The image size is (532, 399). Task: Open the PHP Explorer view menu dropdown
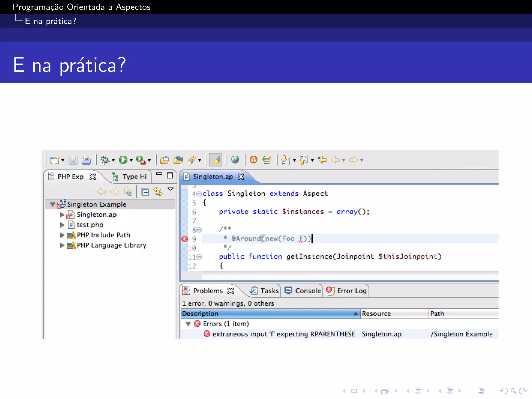click(x=171, y=189)
